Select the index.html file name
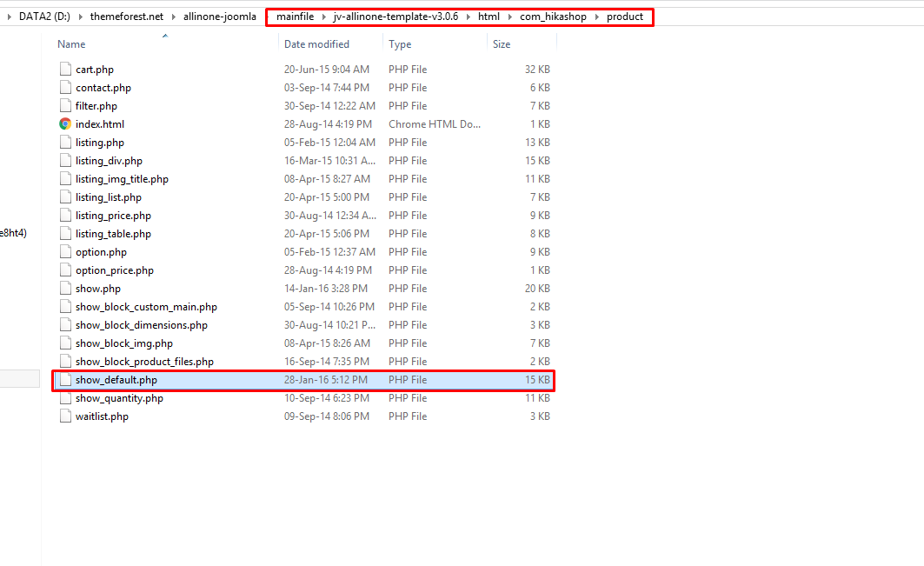The image size is (924, 566). [x=100, y=123]
